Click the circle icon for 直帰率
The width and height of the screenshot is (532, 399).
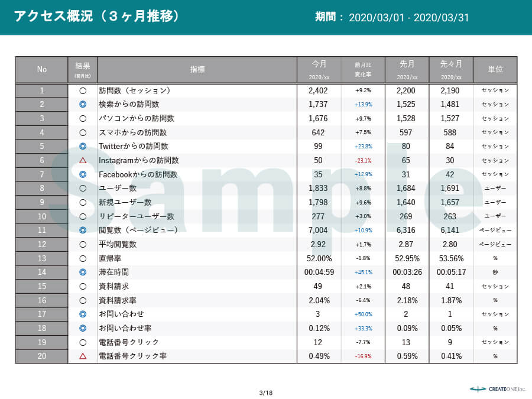(x=83, y=258)
